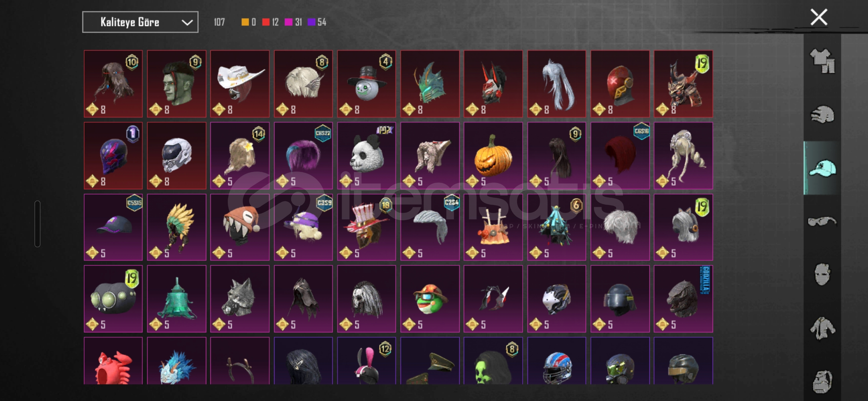Expand the Kaliteye Göre sort dropdown

click(x=140, y=22)
